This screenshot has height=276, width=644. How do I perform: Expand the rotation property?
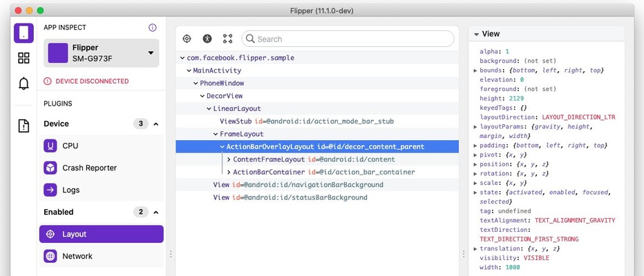click(x=475, y=174)
